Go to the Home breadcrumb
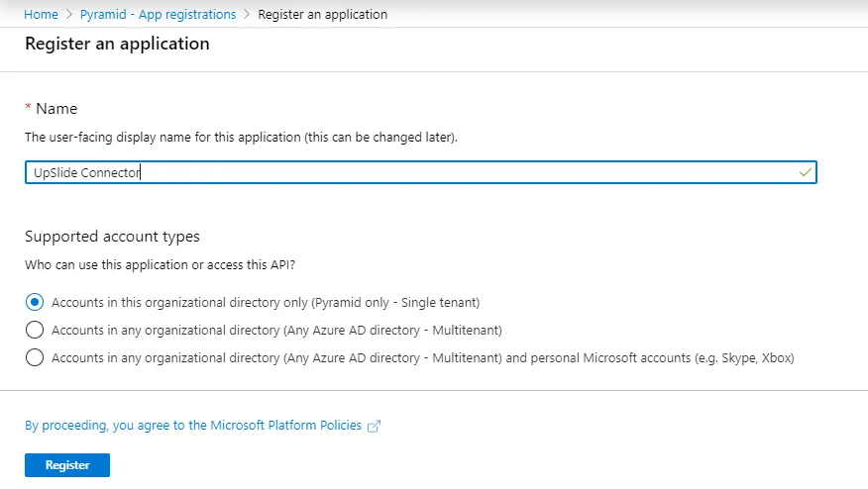The image size is (868, 489). point(41,15)
